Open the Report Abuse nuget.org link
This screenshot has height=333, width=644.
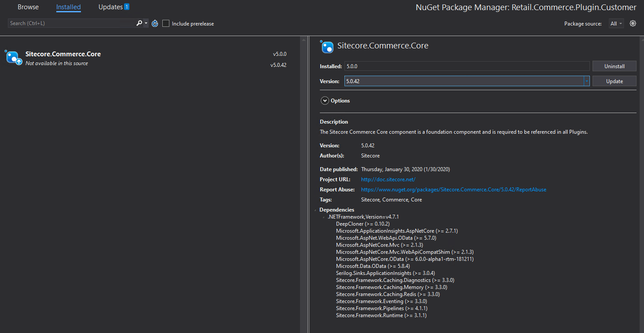454,190
